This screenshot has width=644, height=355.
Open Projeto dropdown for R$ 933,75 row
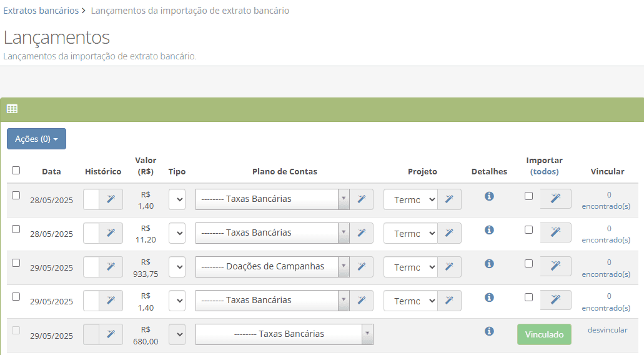coord(410,267)
